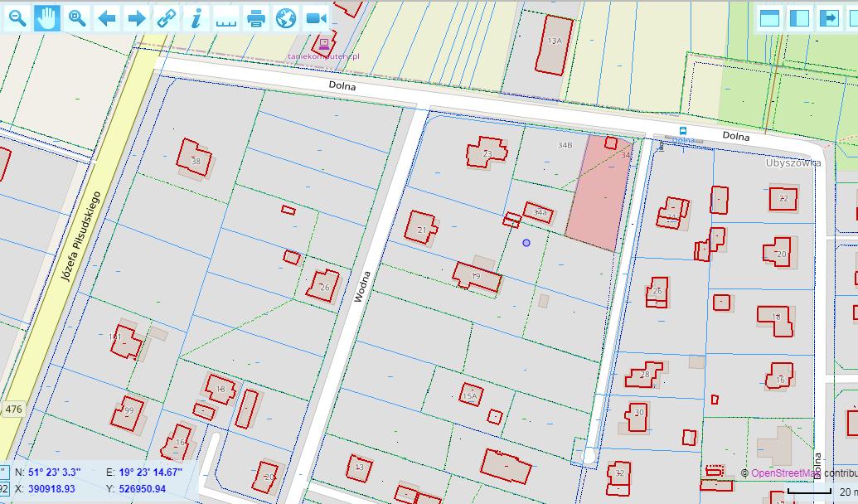Click the side panel arrow button

click(x=829, y=18)
